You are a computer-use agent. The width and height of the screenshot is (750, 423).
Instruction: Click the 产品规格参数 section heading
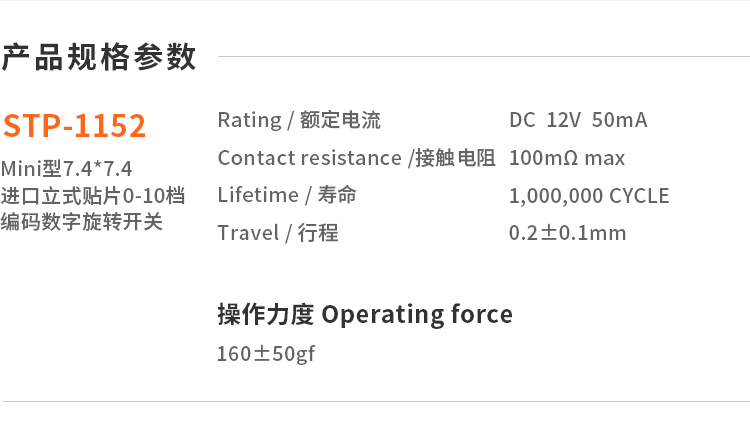click(x=99, y=57)
